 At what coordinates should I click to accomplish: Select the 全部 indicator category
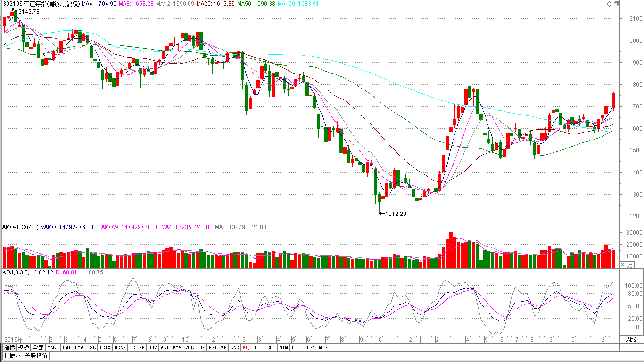point(38,347)
